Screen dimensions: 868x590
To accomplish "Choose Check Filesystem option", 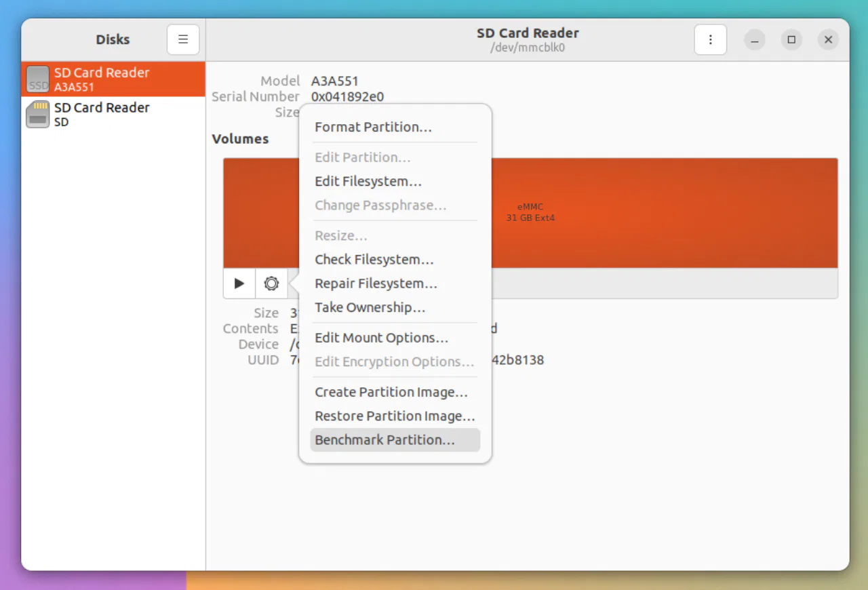I will (374, 259).
